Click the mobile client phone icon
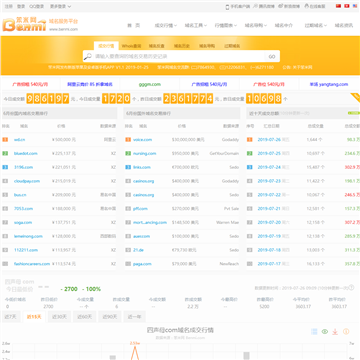Image resolution: width=360 pixels, height=360 pixels. point(228,6)
